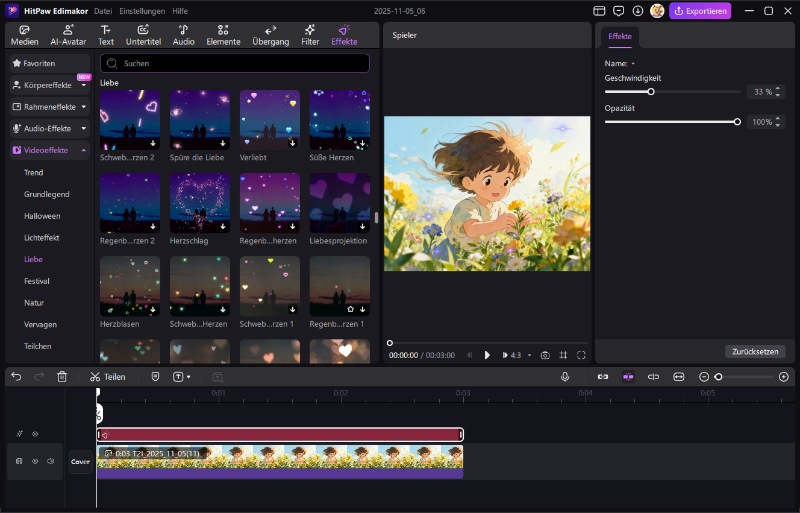Click the zoom out minus icon on timeline
Image resolution: width=800 pixels, height=513 pixels.
[704, 377]
